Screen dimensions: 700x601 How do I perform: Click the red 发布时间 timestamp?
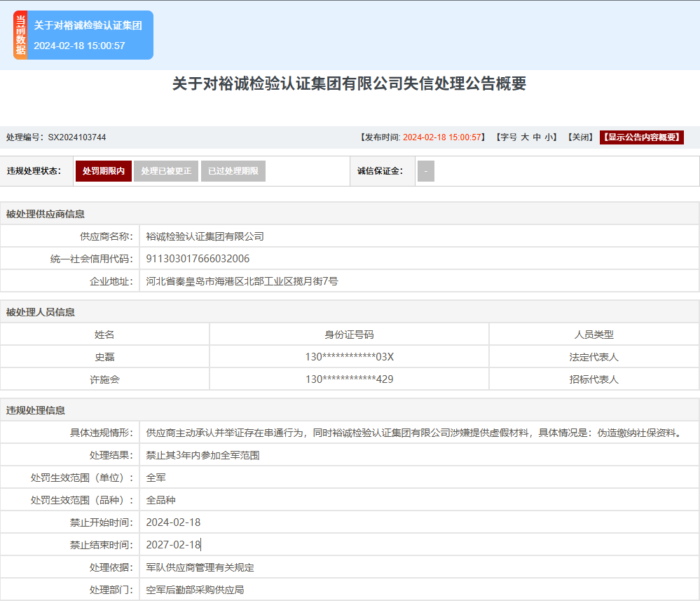pyautogui.click(x=443, y=137)
